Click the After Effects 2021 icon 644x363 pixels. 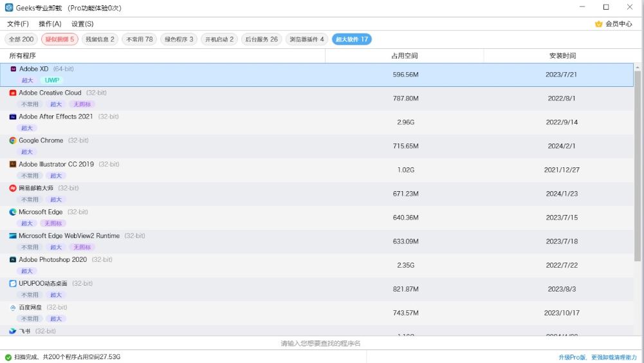pos(13,116)
